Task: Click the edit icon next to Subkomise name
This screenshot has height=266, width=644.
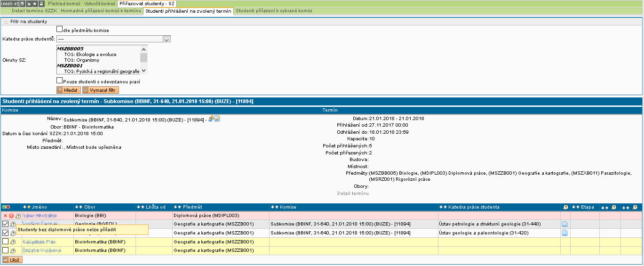Action: (217, 119)
